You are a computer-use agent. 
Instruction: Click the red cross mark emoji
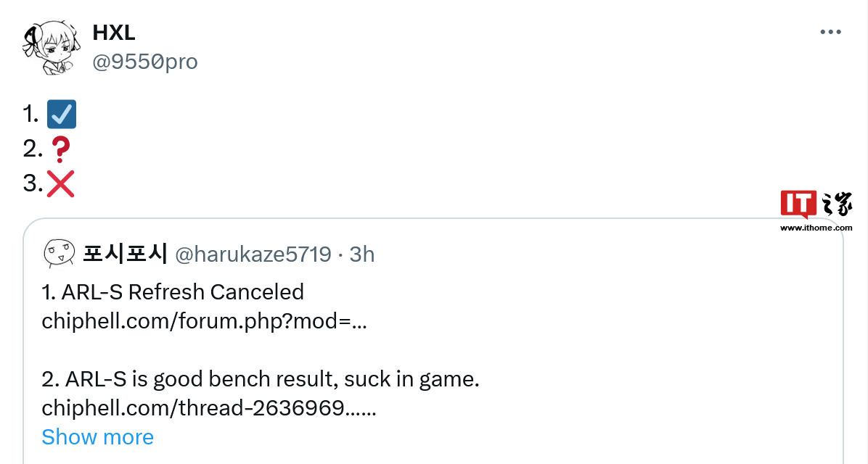[x=60, y=183]
